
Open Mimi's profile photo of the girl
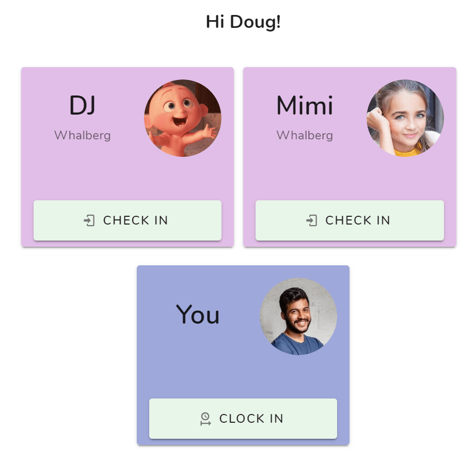click(x=405, y=118)
